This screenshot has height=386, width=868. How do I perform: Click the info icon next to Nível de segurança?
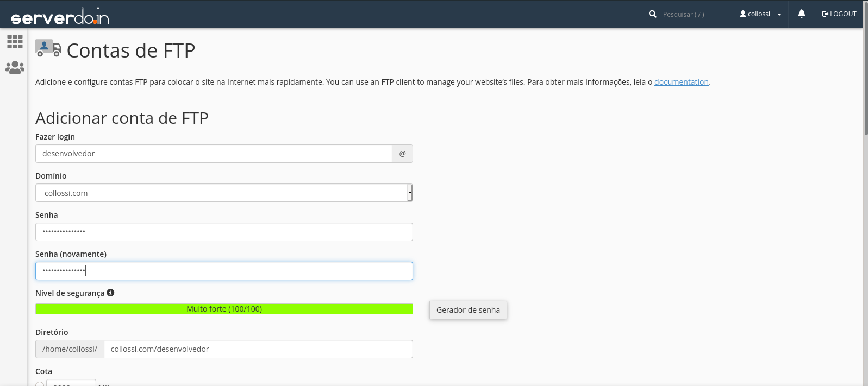(110, 293)
